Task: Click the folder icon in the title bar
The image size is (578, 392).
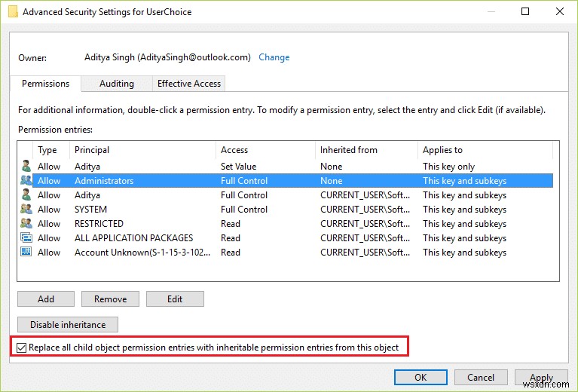Action: [x=13, y=12]
